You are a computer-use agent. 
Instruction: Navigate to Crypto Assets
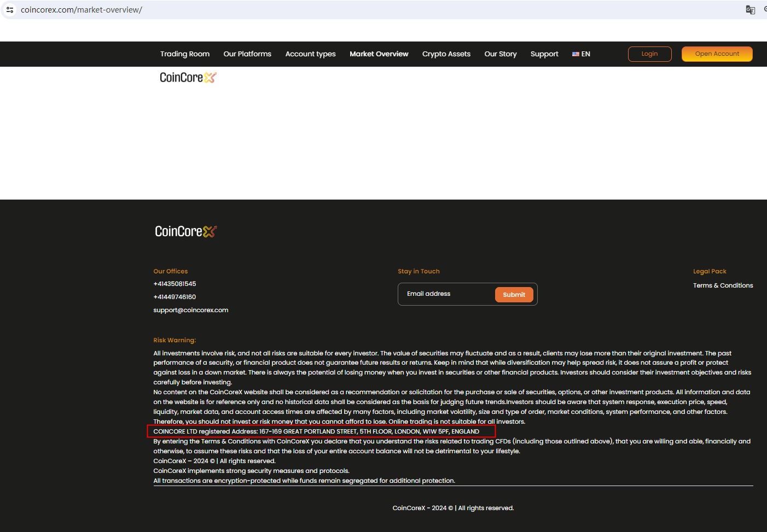pos(446,54)
